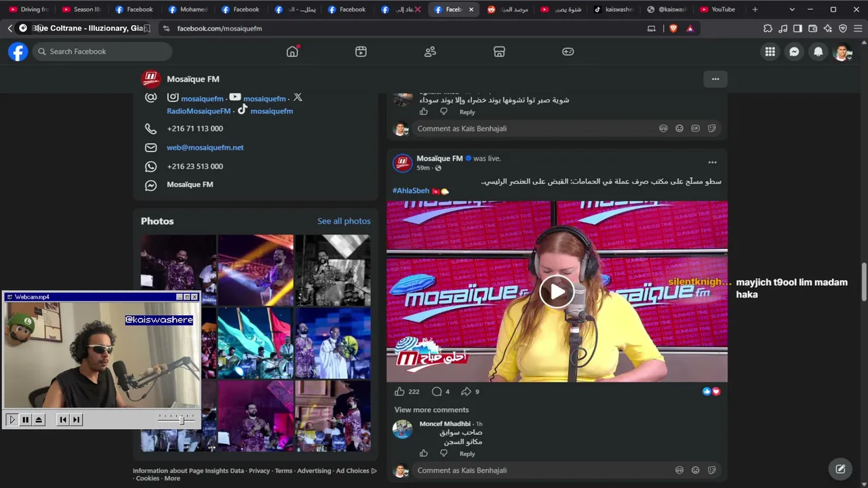Screen dimensions: 868x488
Task: Open the Brave Rewards triangle icon
Action: (690, 28)
